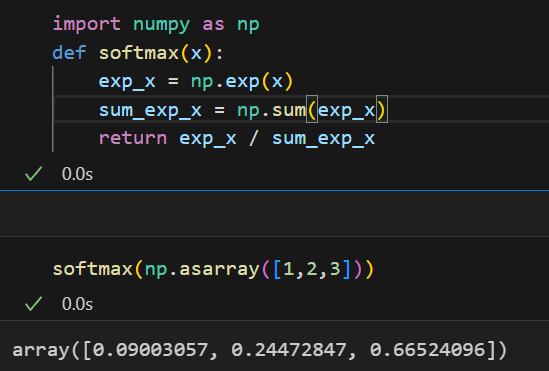Click the first cell's 0.0s execution time

coord(77,174)
